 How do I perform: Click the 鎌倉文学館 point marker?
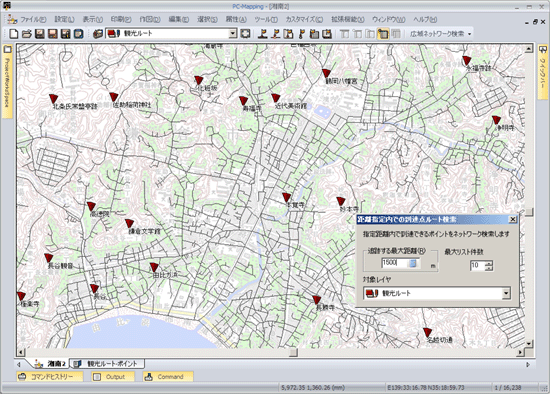[129, 223]
